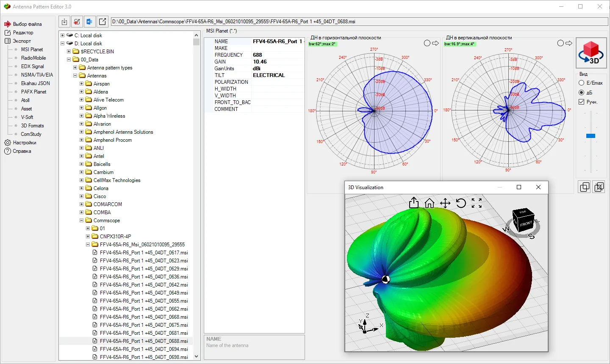
Task: Select MSI Planet export option
Action: point(32,50)
